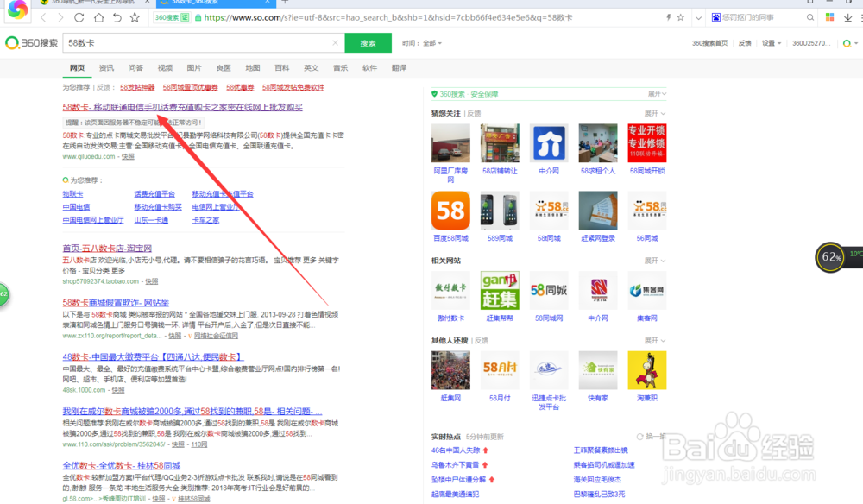Click the 集客网 logo icon
Screen dimensions: 863x504
(646, 290)
